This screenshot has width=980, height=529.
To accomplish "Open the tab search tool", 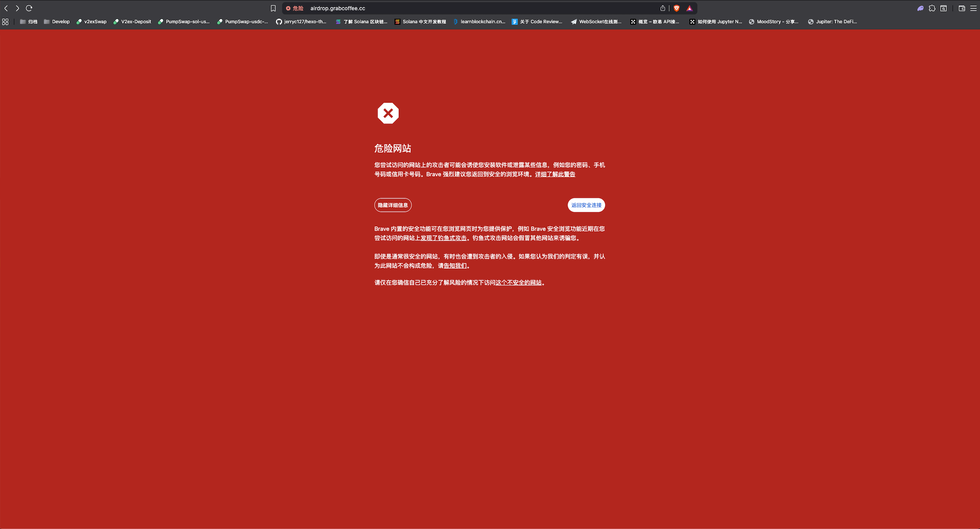I will click(x=944, y=8).
